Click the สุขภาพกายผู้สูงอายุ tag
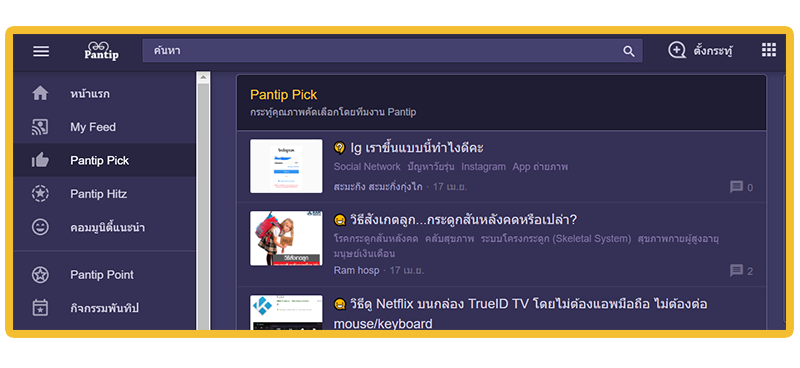800x368 pixels. click(678, 239)
